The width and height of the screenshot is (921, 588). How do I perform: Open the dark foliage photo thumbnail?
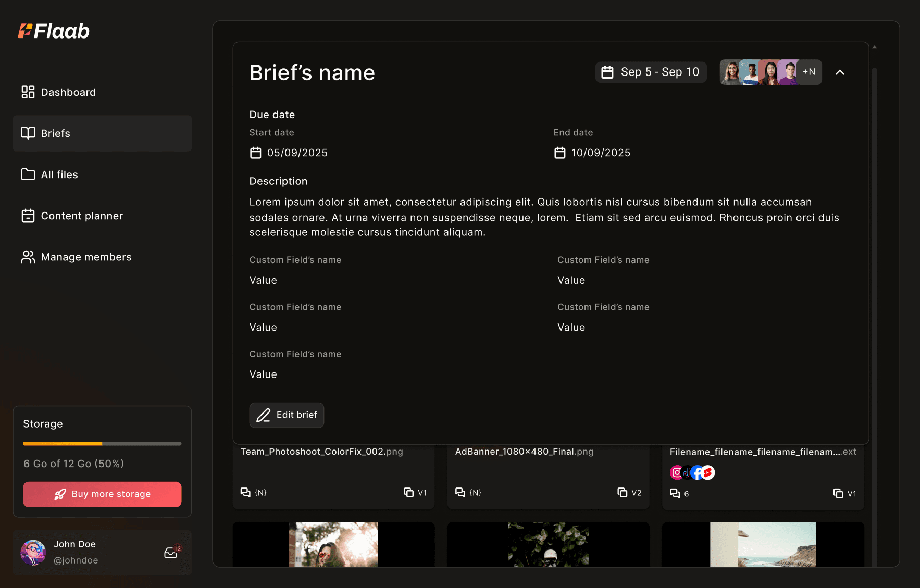549,544
